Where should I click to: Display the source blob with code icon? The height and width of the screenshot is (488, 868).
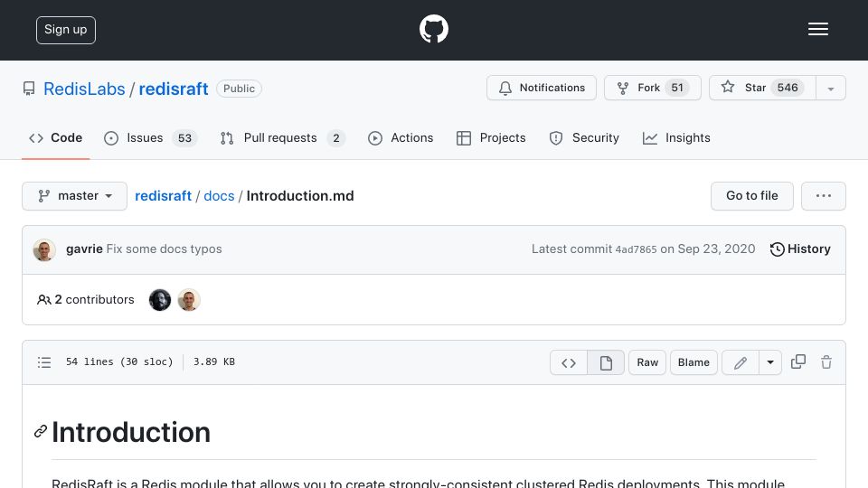pos(569,362)
